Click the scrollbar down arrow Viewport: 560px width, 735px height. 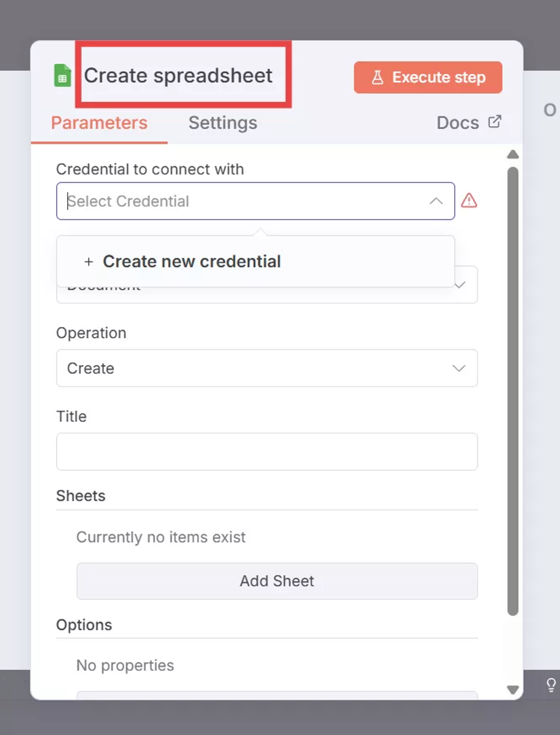pos(513,690)
